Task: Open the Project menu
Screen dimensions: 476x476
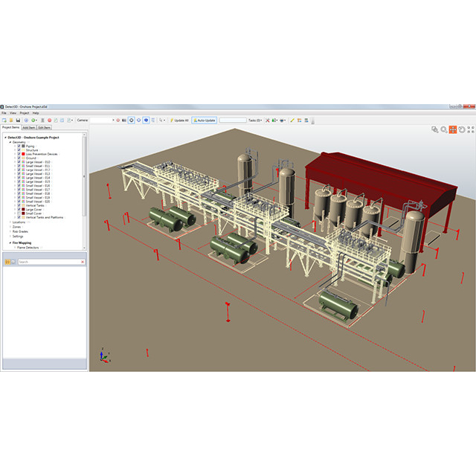Action: tap(25, 113)
